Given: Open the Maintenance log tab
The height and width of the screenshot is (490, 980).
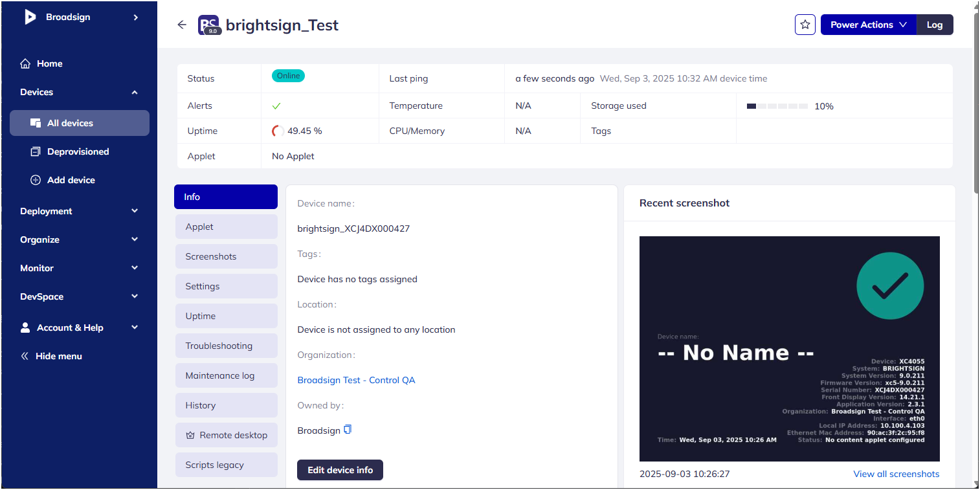Looking at the screenshot, I should click(x=226, y=375).
